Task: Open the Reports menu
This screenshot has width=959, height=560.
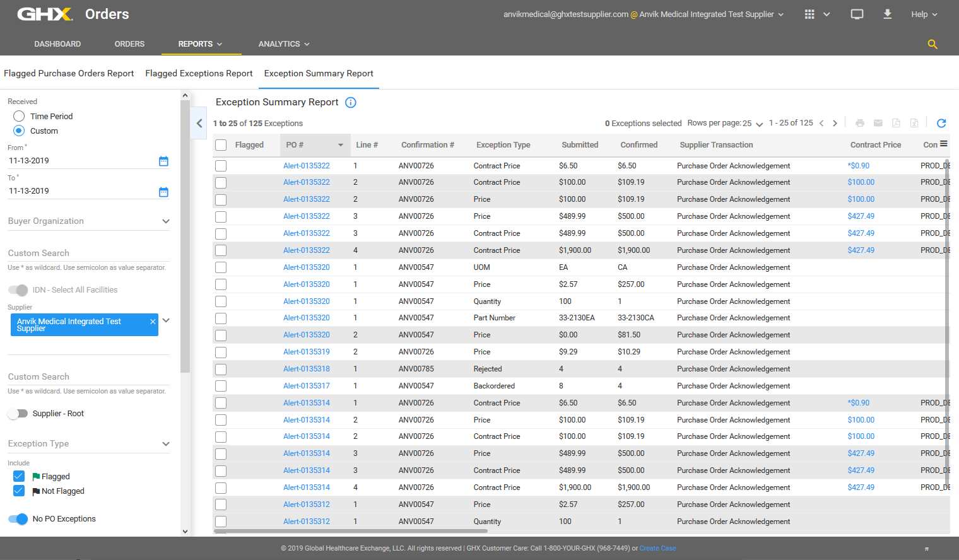Action: pyautogui.click(x=200, y=44)
